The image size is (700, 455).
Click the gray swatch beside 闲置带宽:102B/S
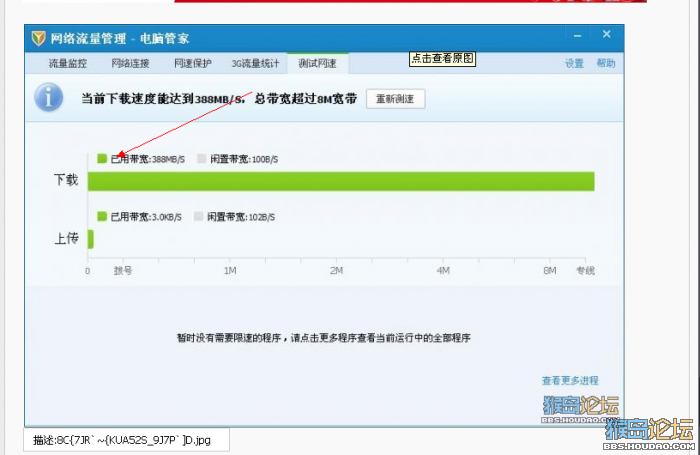click(x=199, y=217)
